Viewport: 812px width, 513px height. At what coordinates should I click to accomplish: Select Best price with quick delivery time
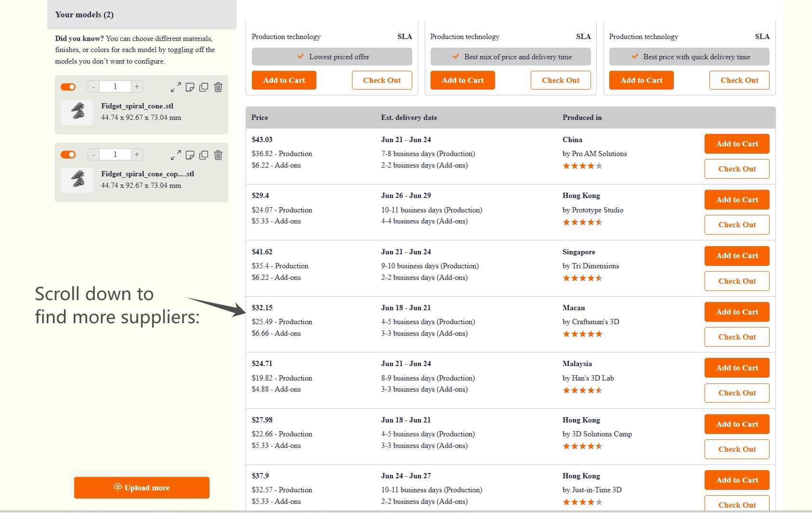(x=689, y=56)
